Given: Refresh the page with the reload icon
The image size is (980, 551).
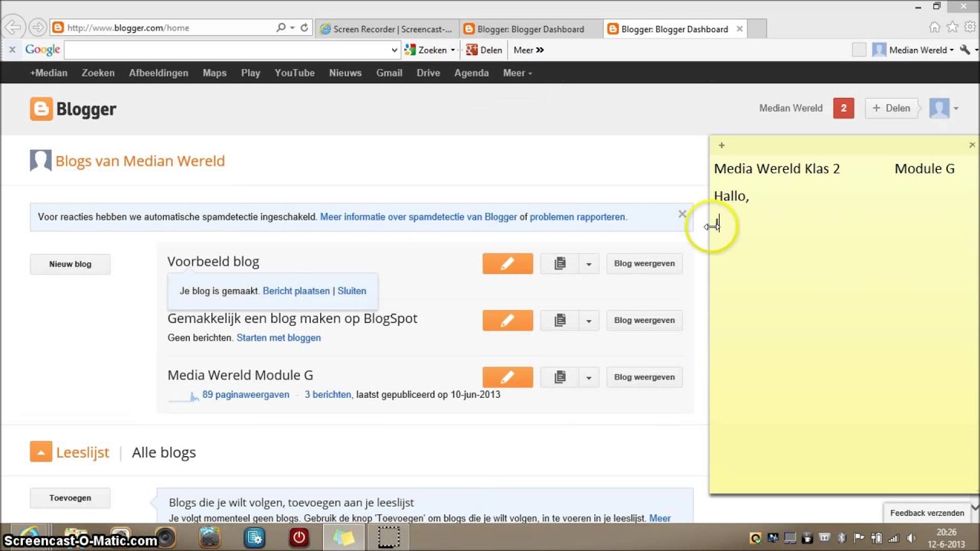Looking at the screenshot, I should pyautogui.click(x=304, y=28).
